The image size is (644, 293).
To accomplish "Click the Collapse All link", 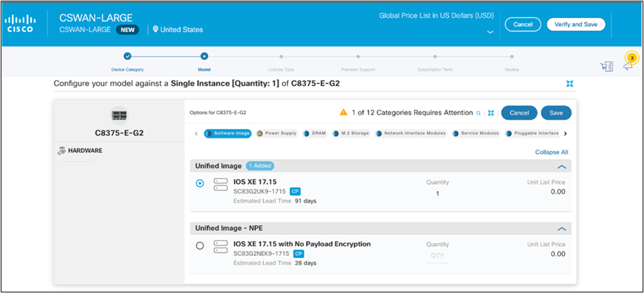I will tap(551, 152).
